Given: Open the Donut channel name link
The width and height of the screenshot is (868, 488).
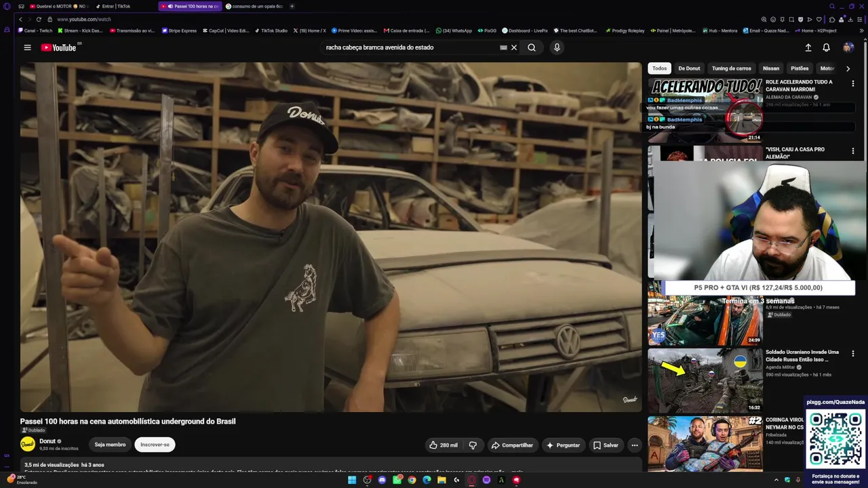Looking at the screenshot, I should 47,441.
